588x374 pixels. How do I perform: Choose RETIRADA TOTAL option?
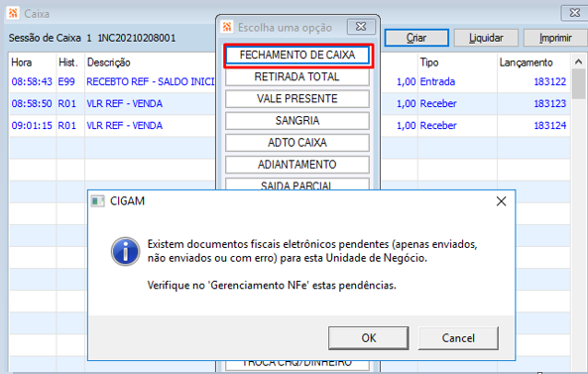297,77
